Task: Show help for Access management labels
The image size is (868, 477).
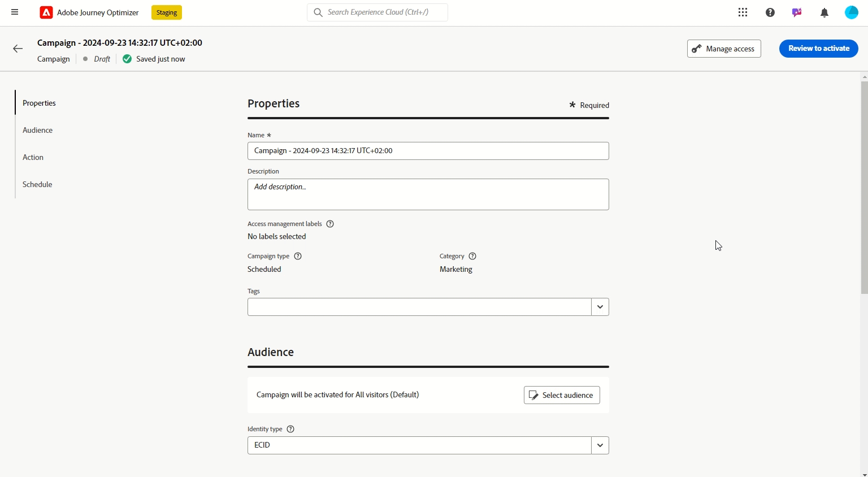Action: coord(330,224)
